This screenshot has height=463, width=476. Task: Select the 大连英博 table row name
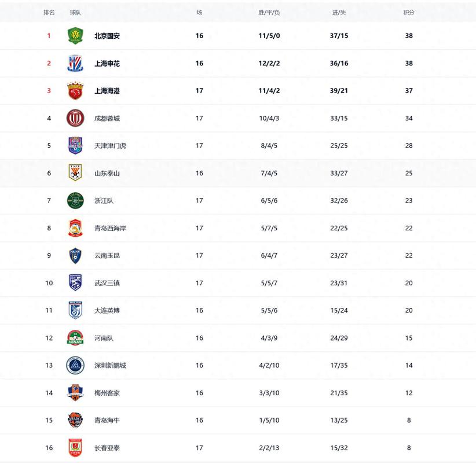click(107, 310)
